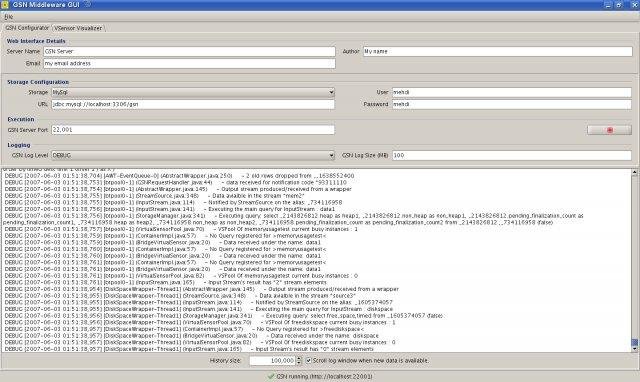The height and width of the screenshot is (382, 640).
Task: Click the Server Name input field
Action: (x=189, y=51)
